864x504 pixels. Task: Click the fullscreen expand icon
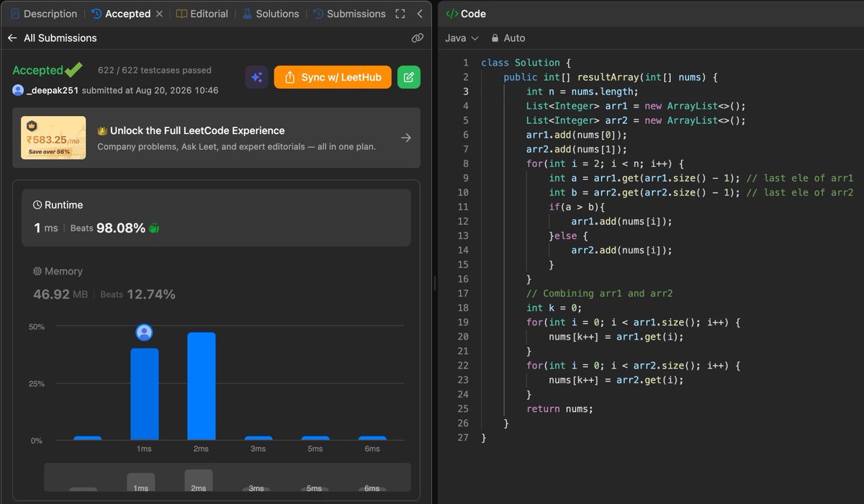pos(401,14)
